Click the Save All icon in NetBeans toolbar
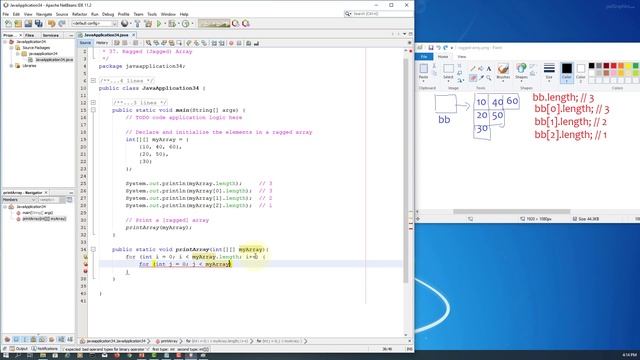 38,24
